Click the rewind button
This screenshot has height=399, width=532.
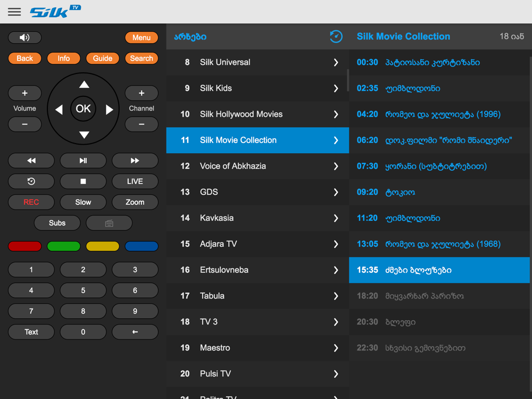click(31, 161)
